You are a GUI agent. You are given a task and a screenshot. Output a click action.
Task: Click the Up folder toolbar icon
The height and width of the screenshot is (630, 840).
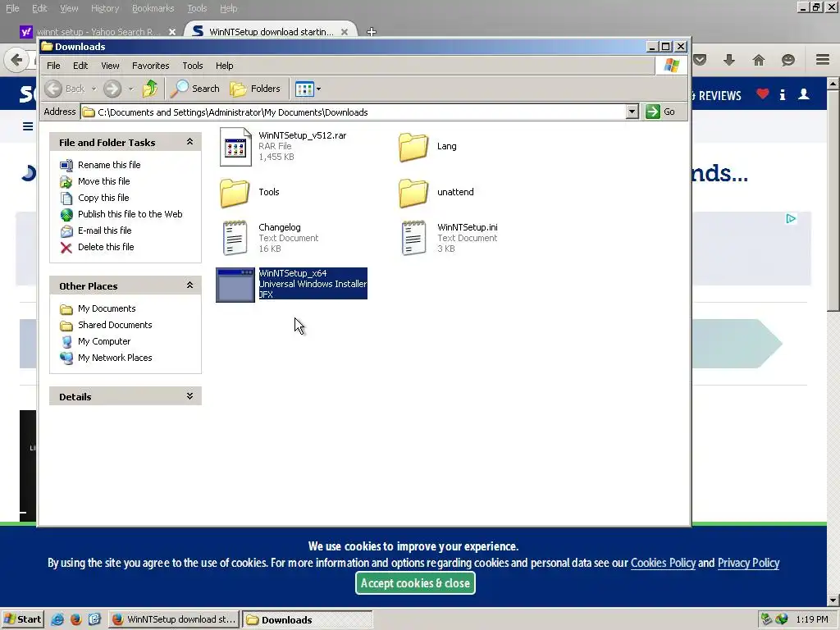[150, 89]
